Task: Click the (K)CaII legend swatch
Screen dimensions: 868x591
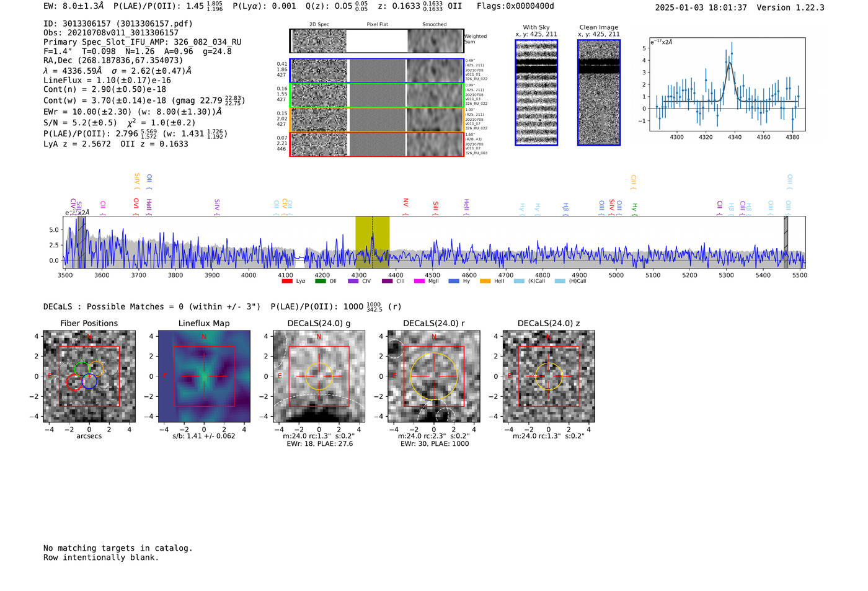Action: point(519,281)
